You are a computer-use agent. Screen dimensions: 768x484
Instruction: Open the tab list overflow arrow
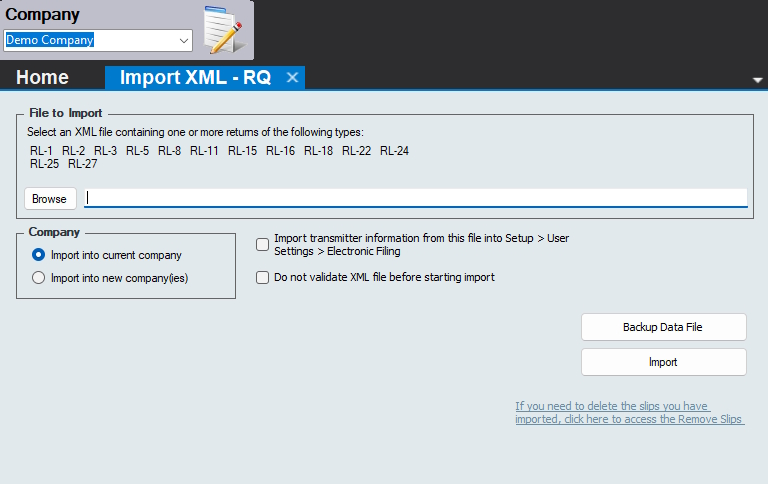click(757, 80)
